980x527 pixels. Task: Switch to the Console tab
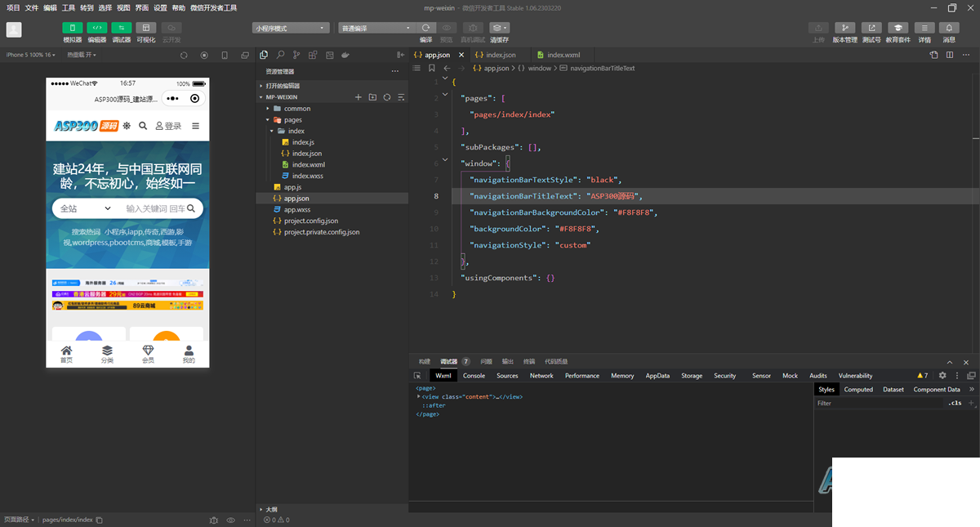click(x=474, y=376)
